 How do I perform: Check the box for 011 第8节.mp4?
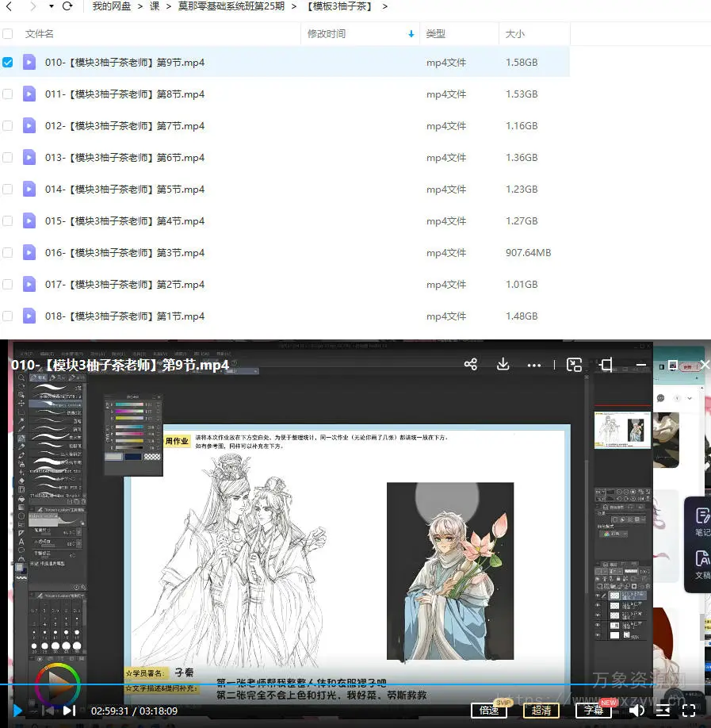tap(8, 94)
